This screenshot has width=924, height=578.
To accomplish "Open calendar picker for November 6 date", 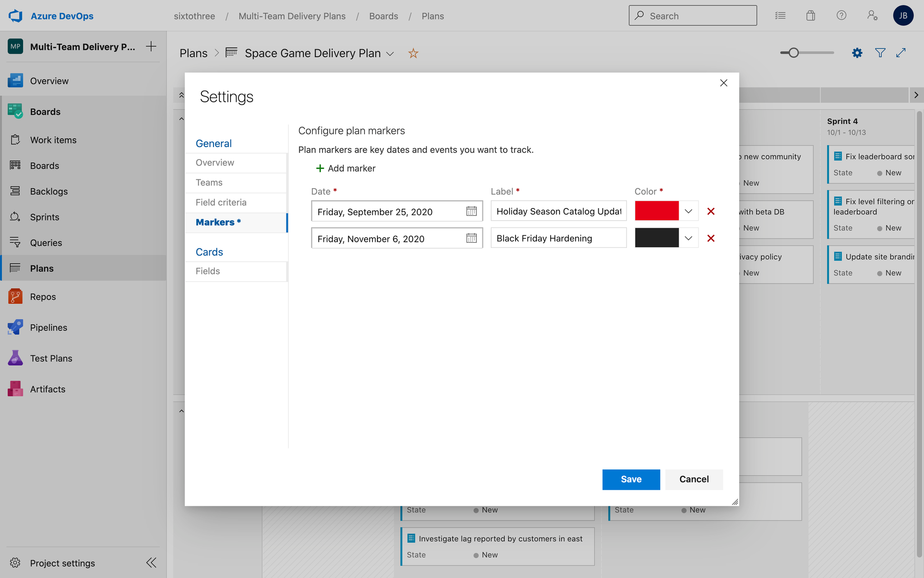I will coord(471,238).
